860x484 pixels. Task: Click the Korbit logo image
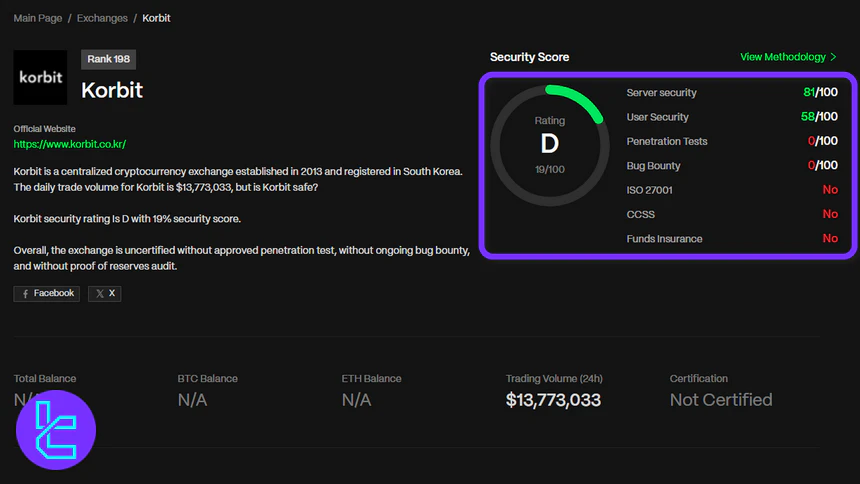40,78
